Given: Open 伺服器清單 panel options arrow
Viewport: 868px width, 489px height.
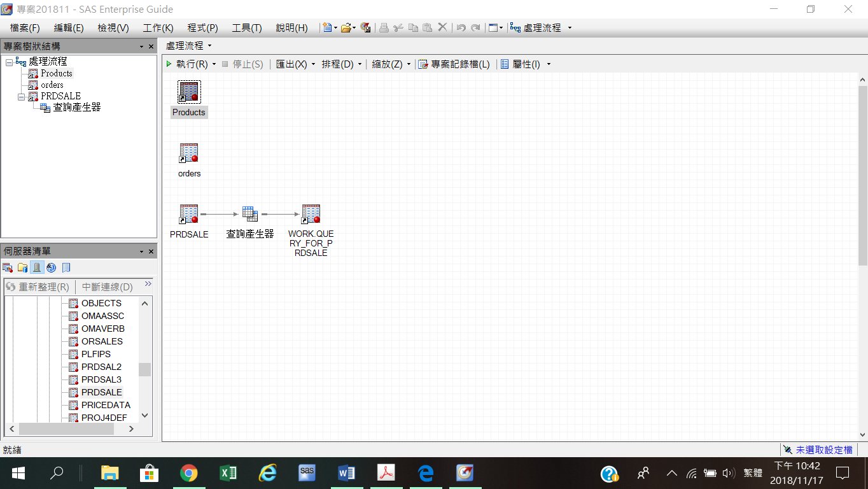Looking at the screenshot, I should coord(141,252).
